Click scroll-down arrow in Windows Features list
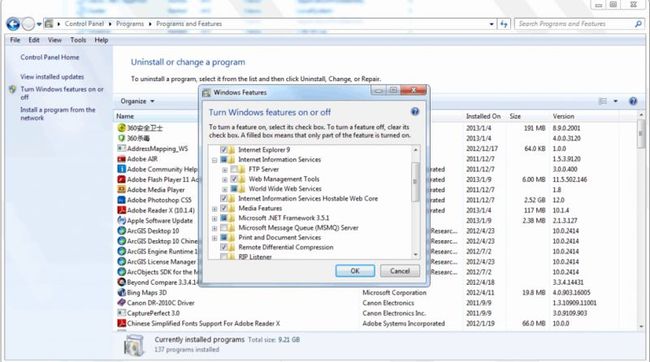 pyautogui.click(x=415, y=255)
